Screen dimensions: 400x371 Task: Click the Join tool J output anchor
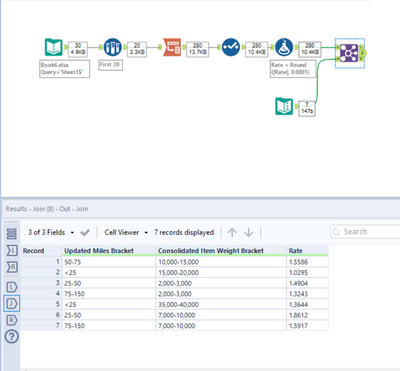point(363,53)
